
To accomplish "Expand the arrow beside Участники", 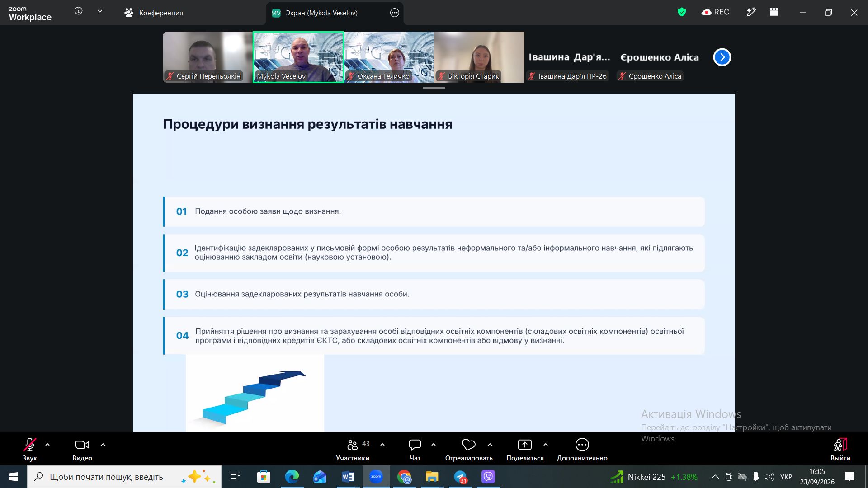I will [x=382, y=445].
